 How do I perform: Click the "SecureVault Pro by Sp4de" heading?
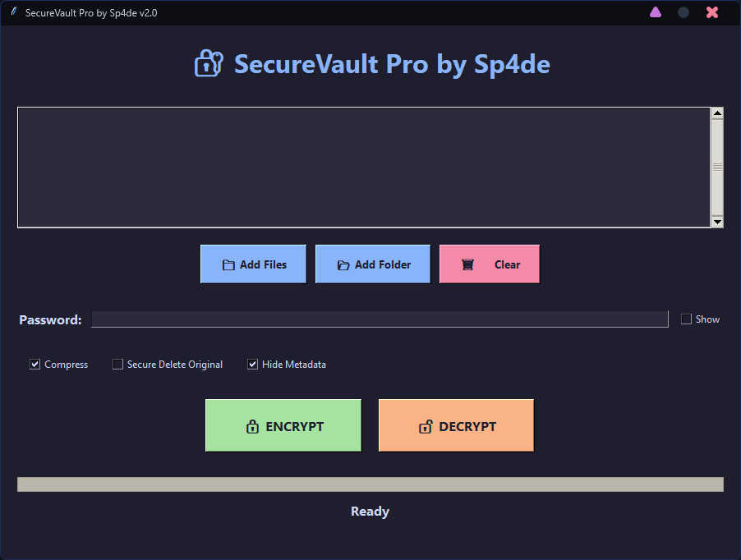coord(392,64)
